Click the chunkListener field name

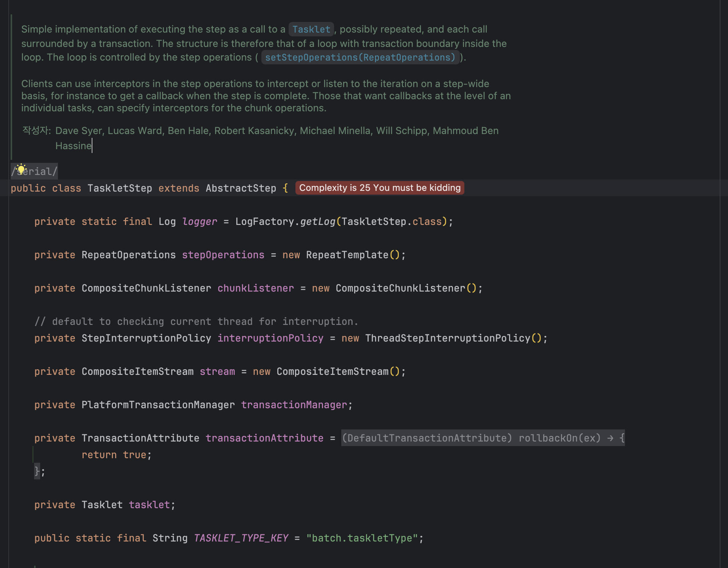256,288
